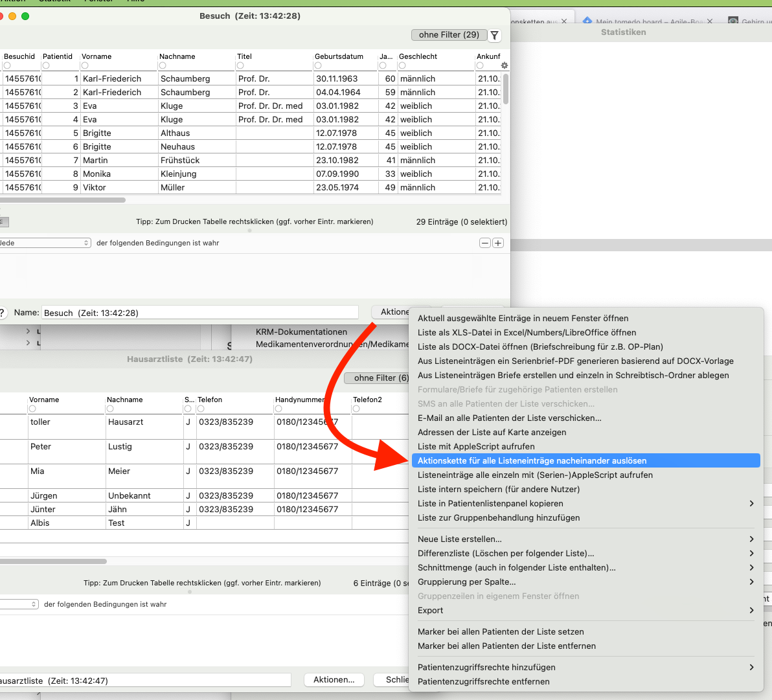The height and width of the screenshot is (700, 772).
Task: Click the funnel filter icon in Besuch window
Action: click(494, 35)
